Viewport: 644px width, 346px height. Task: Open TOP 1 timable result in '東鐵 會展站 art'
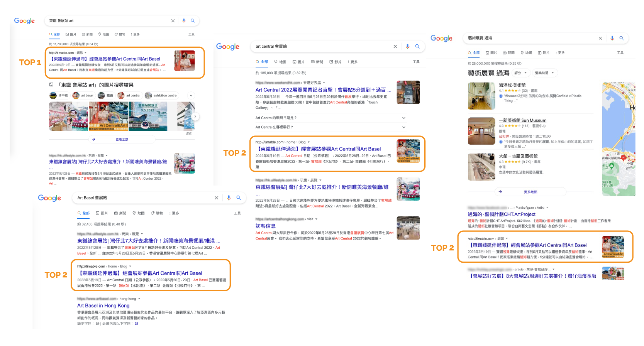[x=105, y=59]
